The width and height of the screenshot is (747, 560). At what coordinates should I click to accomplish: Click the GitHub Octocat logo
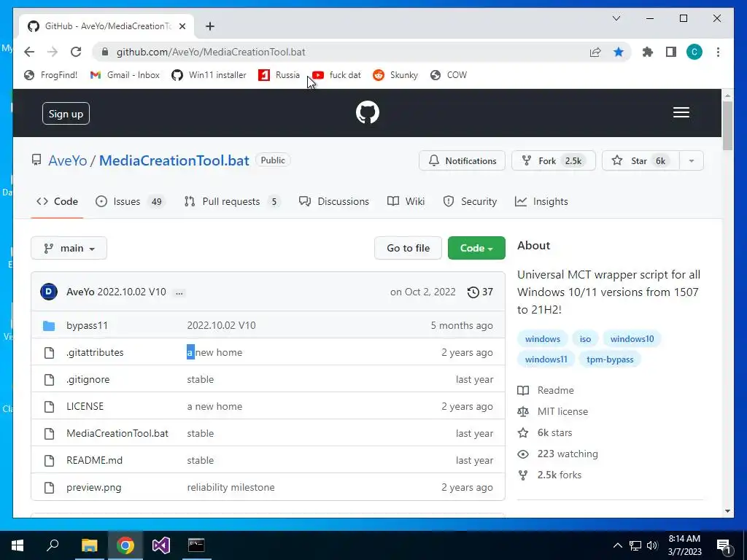368,112
